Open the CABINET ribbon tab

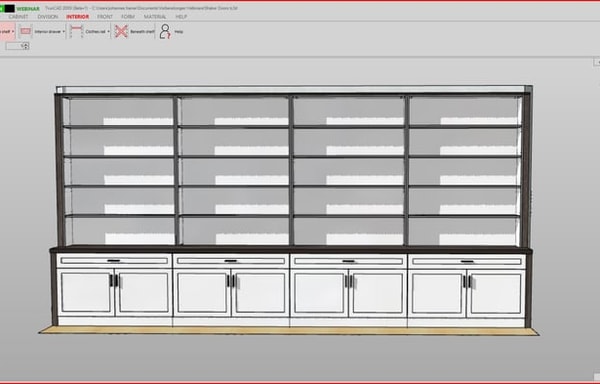18,17
